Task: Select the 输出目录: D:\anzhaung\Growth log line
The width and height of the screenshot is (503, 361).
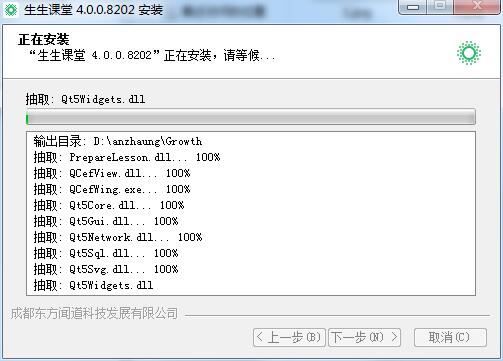Action: coord(118,141)
